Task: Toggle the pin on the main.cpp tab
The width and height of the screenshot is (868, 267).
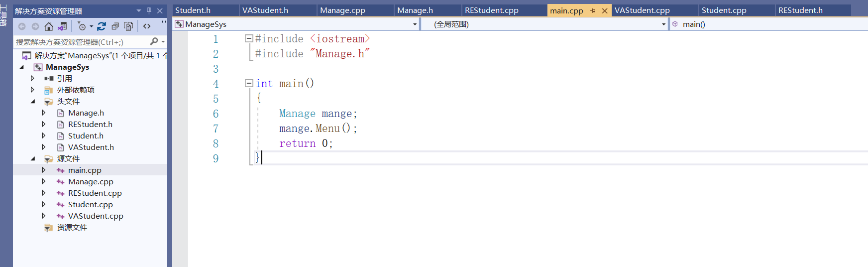Action: point(593,10)
